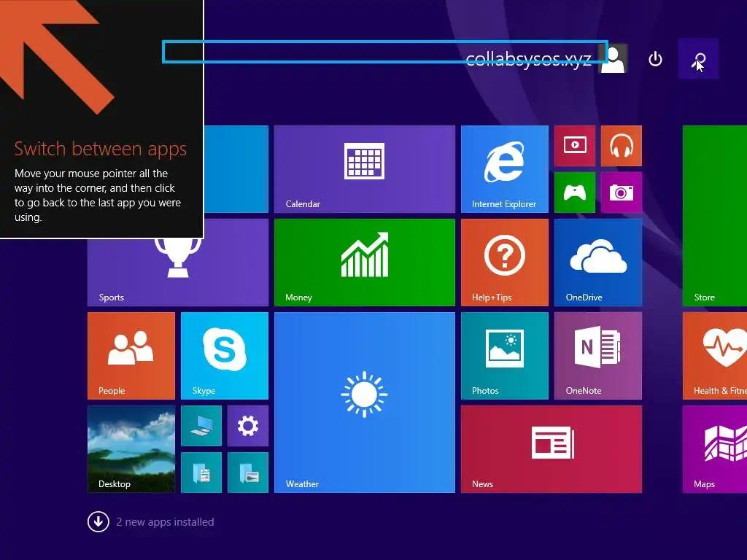Screen dimensions: 747x560
Task: Launch the Skype tile
Action: [x=225, y=356]
